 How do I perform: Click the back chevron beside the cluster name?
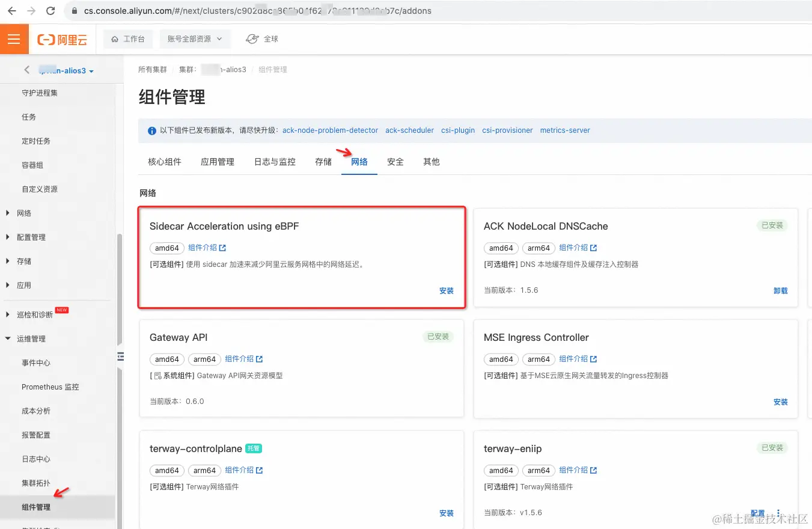coord(26,70)
